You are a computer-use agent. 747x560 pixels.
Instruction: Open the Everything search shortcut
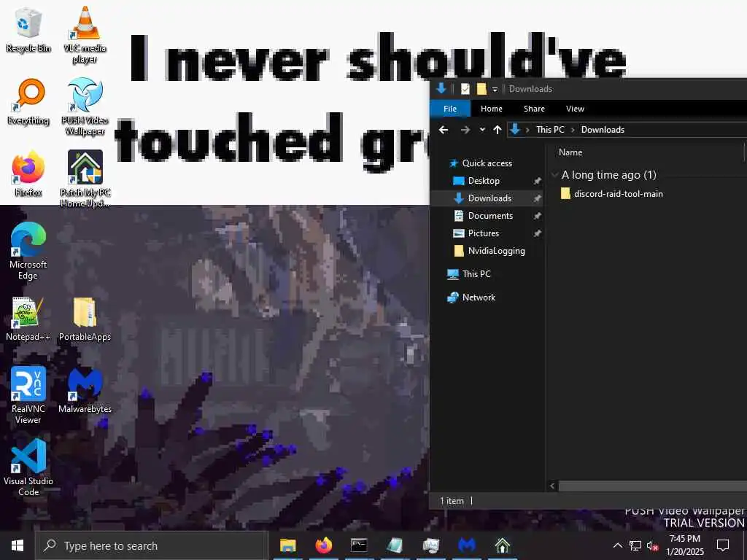[28, 102]
